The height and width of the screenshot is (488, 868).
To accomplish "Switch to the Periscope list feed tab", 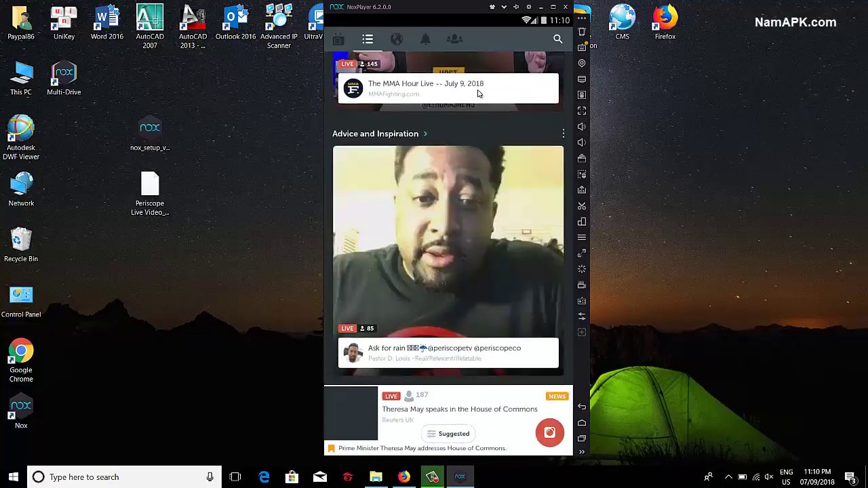I will pos(368,39).
